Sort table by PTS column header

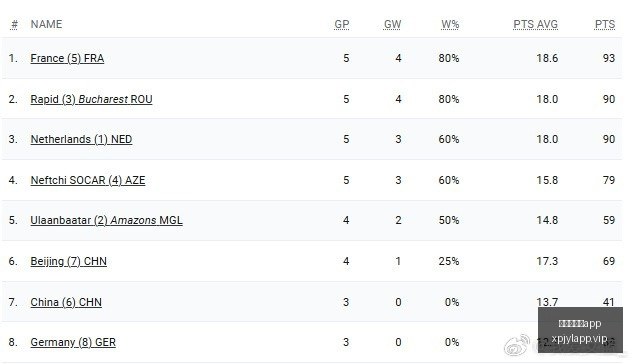[605, 24]
